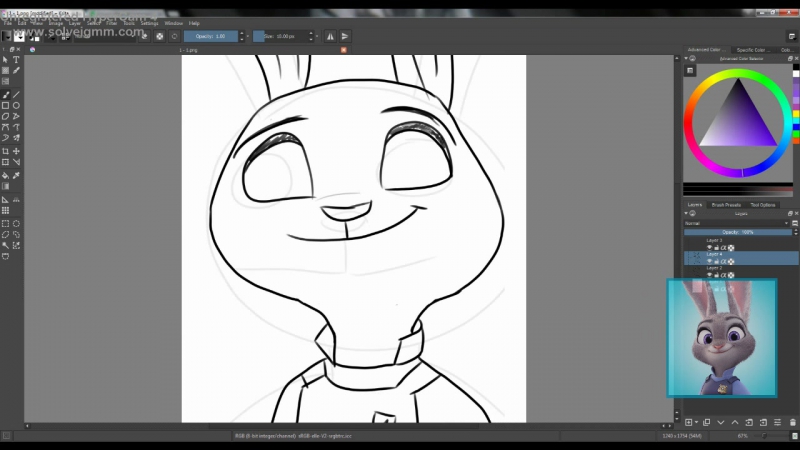
Task: Select the Freehand Brush tool
Action: (6, 95)
